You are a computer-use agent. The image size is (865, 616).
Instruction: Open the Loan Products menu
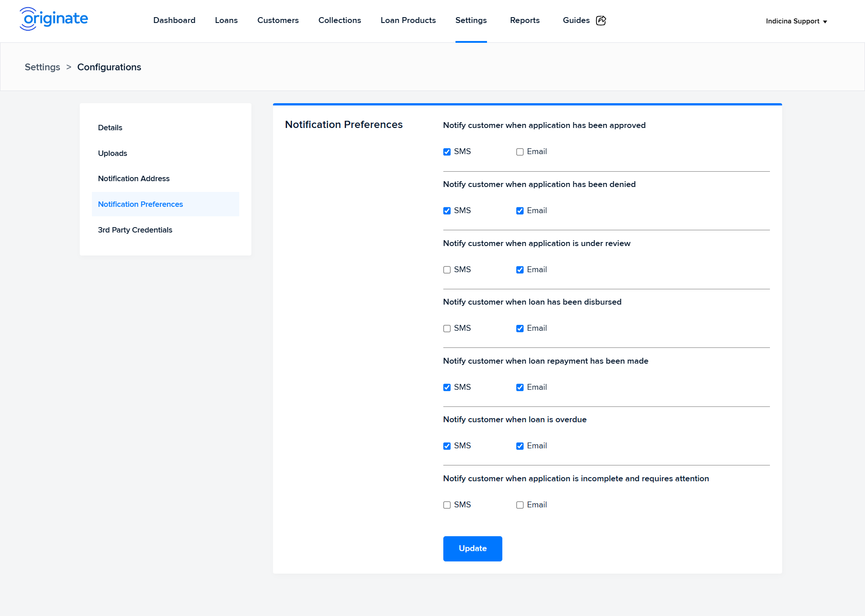(408, 20)
